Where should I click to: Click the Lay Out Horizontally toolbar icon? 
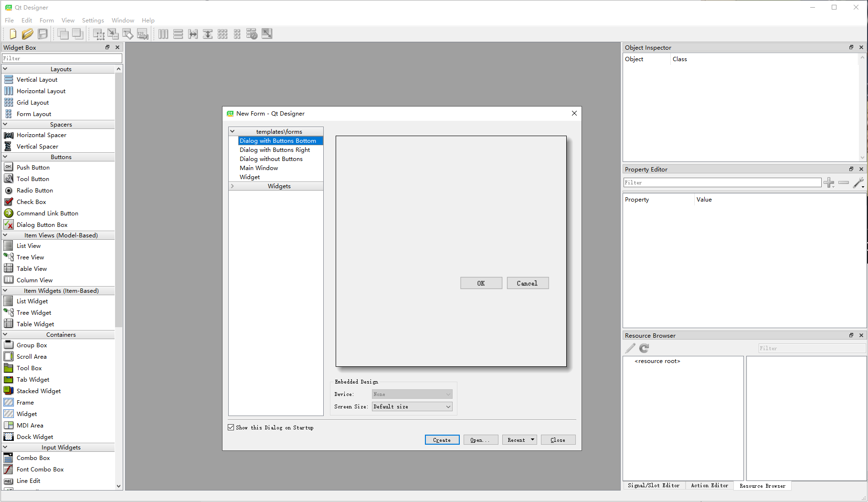click(x=163, y=34)
